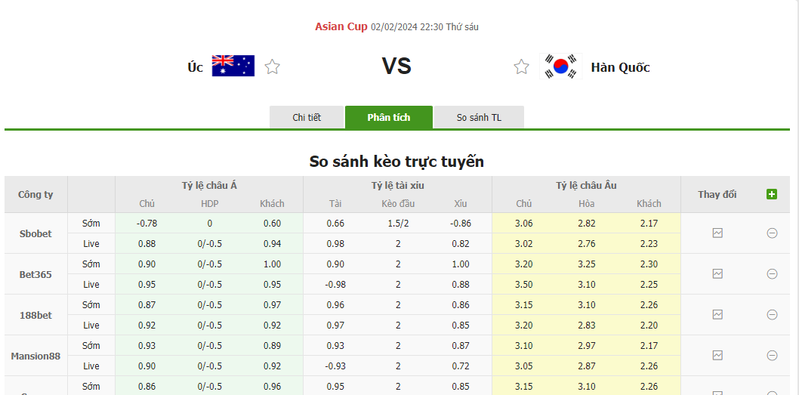
Task: Click the 188bet company name
Action: pos(36,315)
